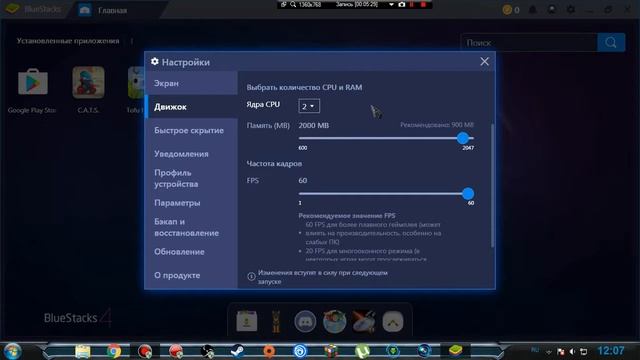Open BlueStacks gear settings in title bar
The height and width of the screenshot is (360, 640).
(x=571, y=10)
